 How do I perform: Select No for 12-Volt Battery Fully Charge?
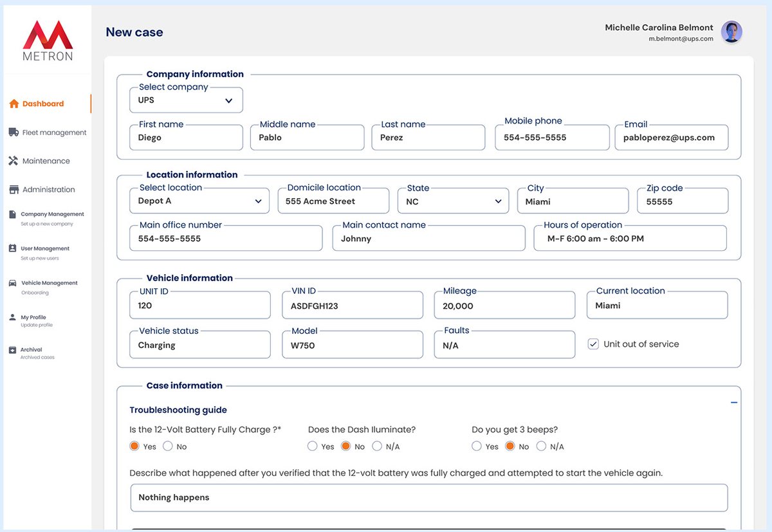168,446
